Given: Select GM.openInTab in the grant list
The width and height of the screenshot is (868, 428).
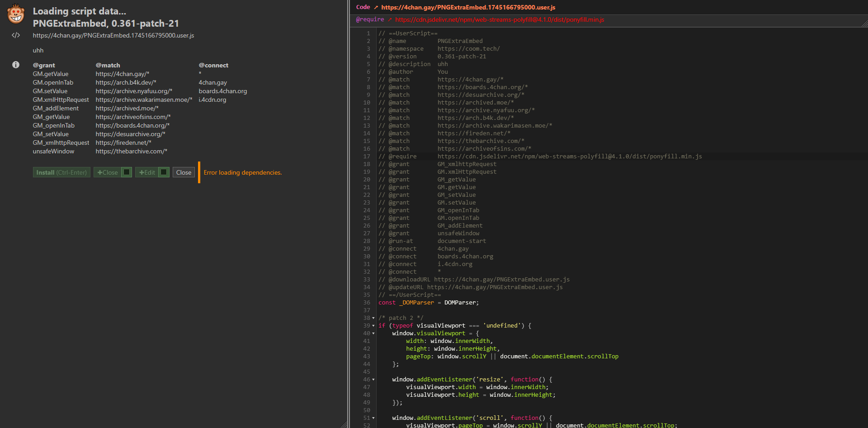Looking at the screenshot, I should pos(53,82).
